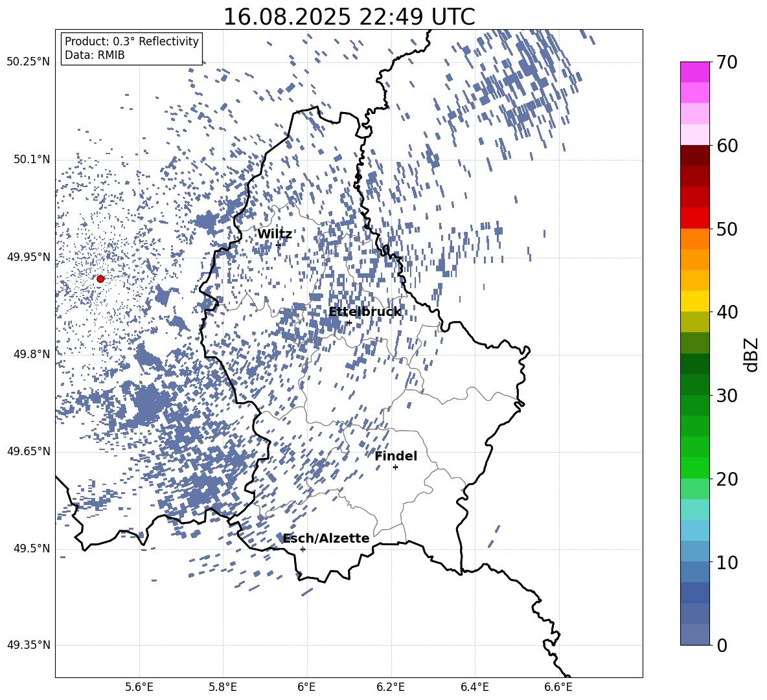Screen dimensions: 767x700
Task: Pick the bright green swatch just above 20 dBZ
Action: [x=694, y=468]
